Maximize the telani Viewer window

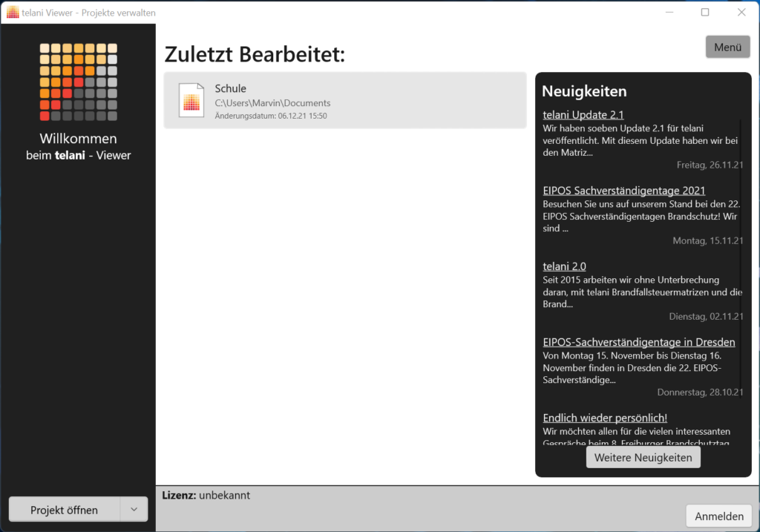[705, 12]
